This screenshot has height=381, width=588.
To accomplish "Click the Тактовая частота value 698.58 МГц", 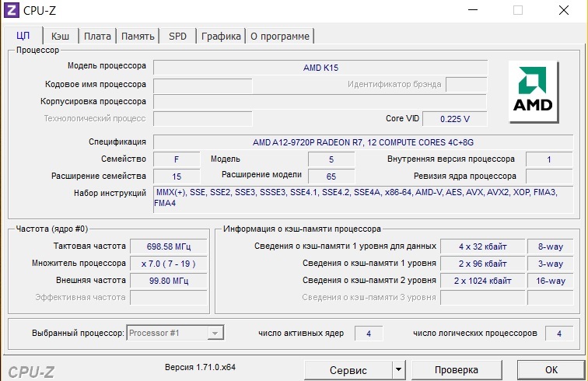I will [170, 246].
